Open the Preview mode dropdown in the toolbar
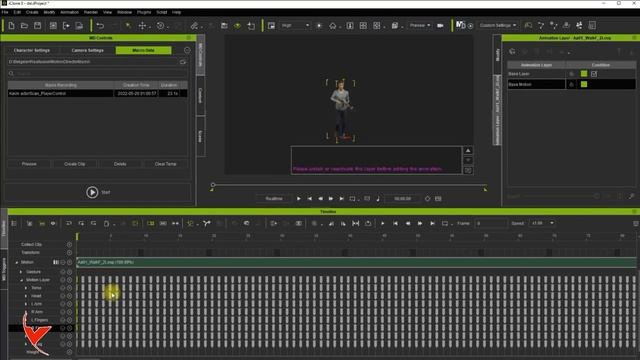Image resolution: width=640 pixels, height=360 pixels. pyautogui.click(x=420, y=26)
